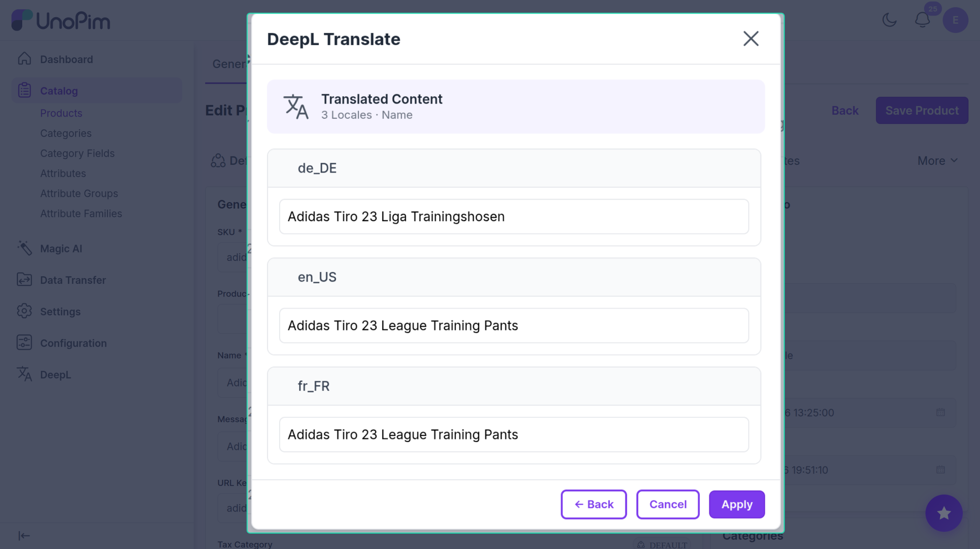The image size is (980, 549).
Task: Edit the fr_FR translated name field
Action: [514, 435]
